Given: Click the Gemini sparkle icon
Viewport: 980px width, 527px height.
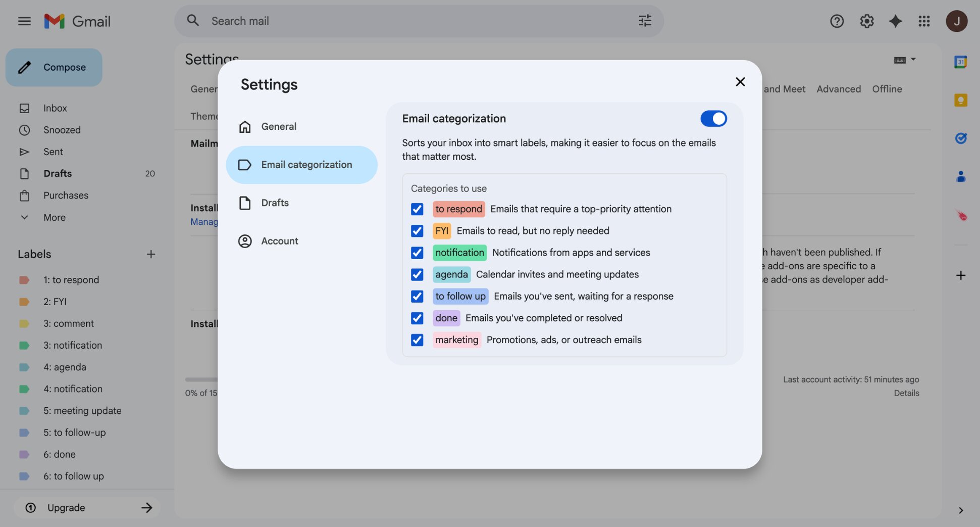Looking at the screenshot, I should [x=895, y=21].
